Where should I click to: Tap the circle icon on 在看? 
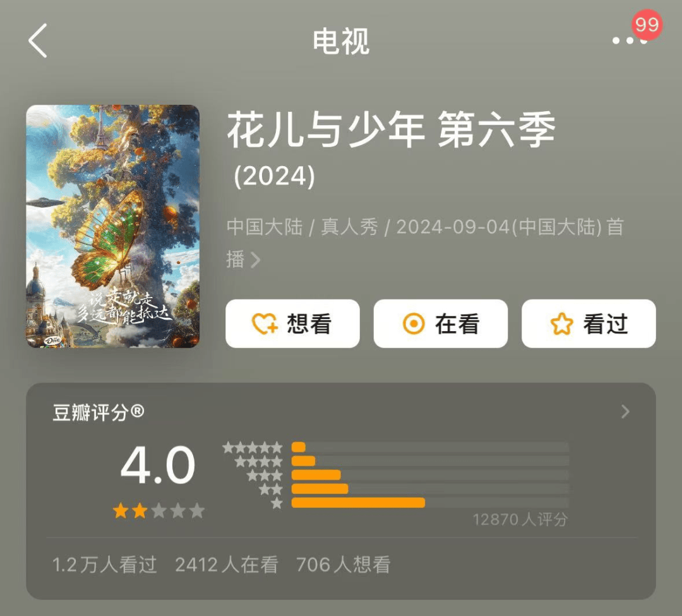tap(413, 323)
